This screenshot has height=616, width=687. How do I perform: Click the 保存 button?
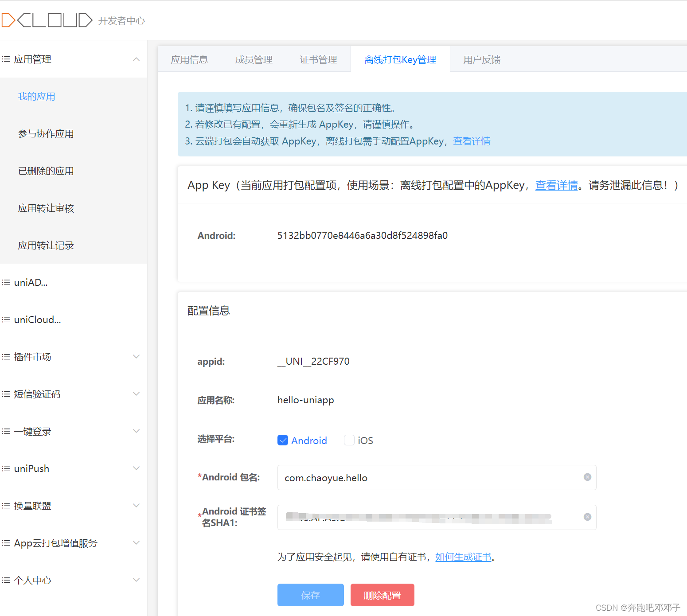(310, 595)
